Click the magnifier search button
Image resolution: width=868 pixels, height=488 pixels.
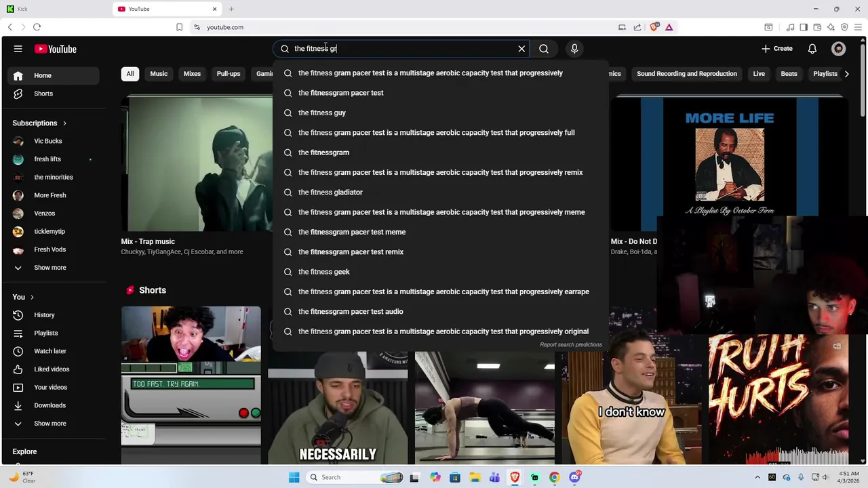pyautogui.click(x=544, y=49)
